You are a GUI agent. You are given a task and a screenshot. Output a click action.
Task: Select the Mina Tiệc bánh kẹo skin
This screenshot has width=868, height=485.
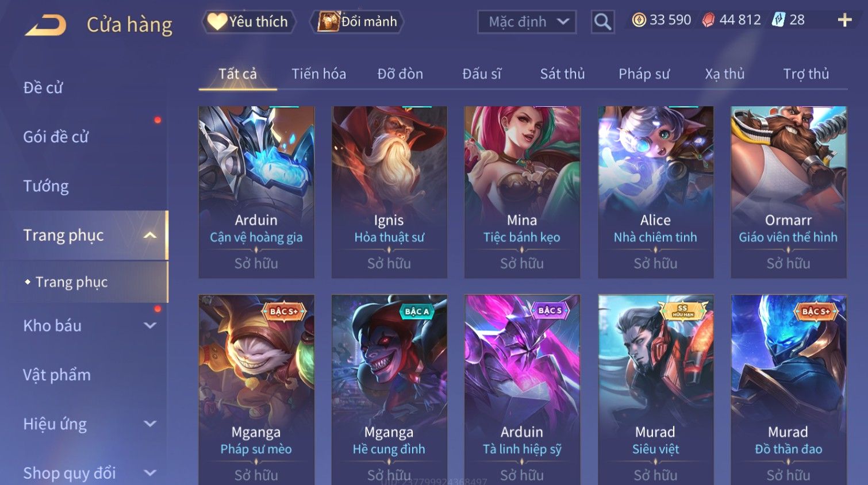click(522, 192)
